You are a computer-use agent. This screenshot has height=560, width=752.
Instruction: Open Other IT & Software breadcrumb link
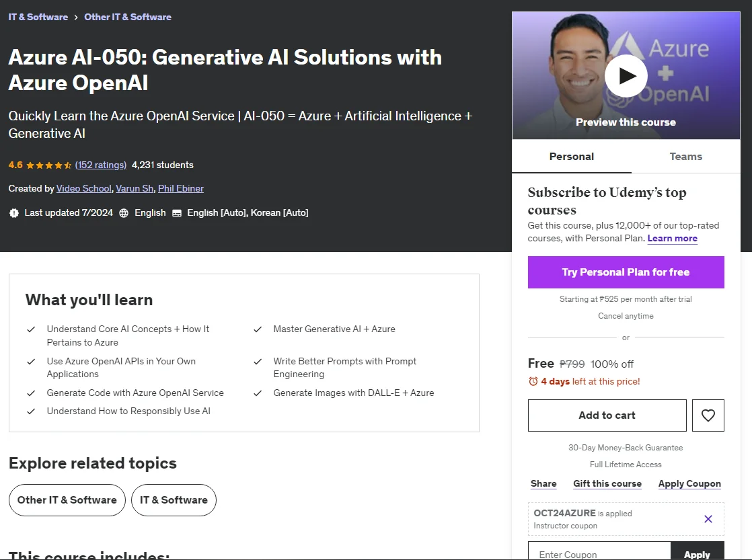click(x=128, y=17)
